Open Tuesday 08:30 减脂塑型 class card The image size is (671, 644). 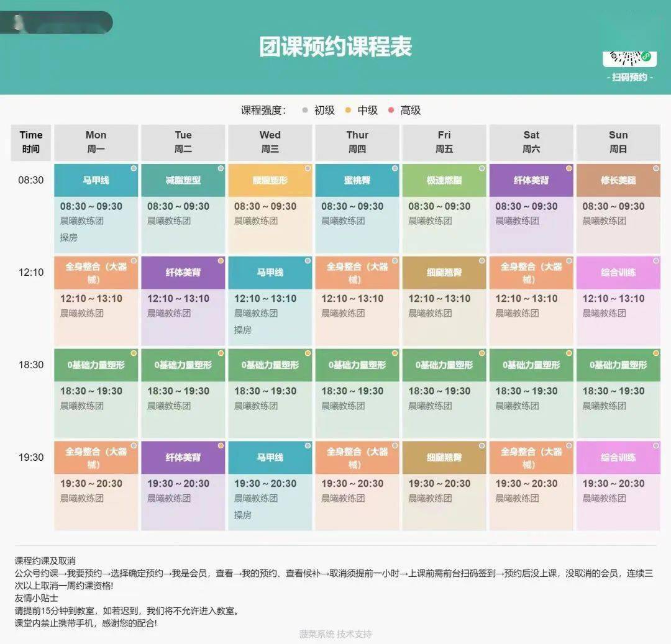tap(183, 209)
